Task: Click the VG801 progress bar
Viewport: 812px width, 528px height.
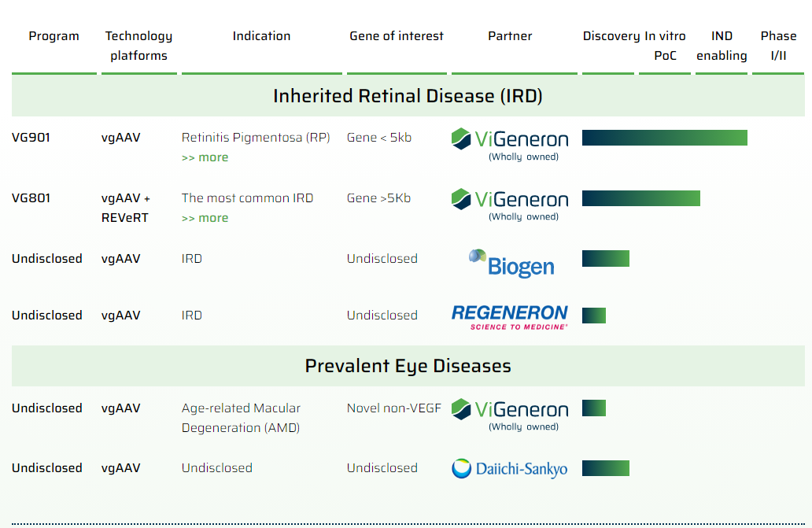Action: (640, 198)
